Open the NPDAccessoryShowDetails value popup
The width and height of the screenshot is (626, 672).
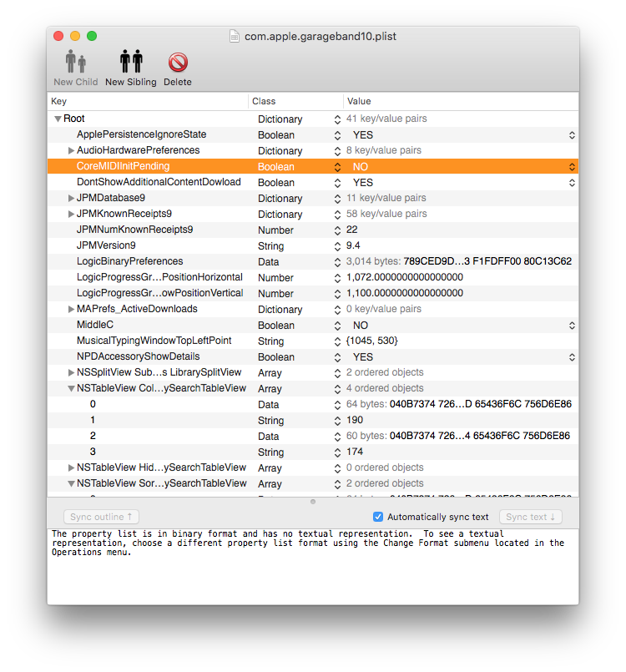(x=572, y=356)
